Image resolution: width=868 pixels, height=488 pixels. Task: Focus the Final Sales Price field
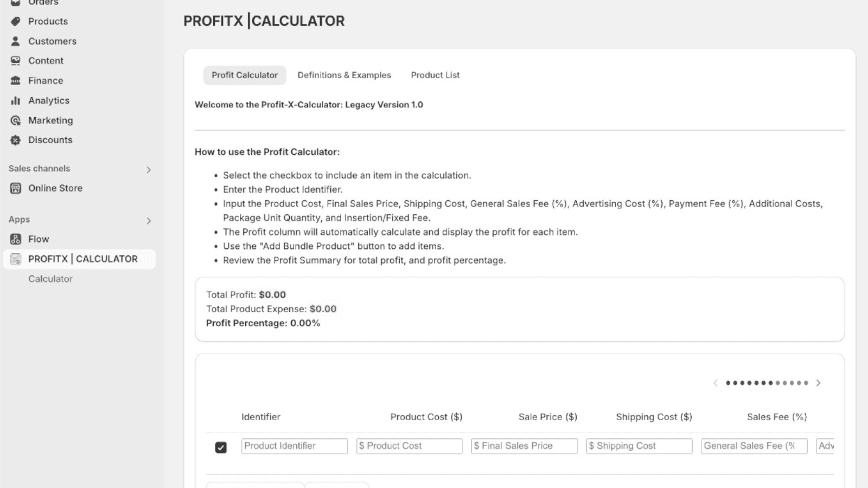524,446
